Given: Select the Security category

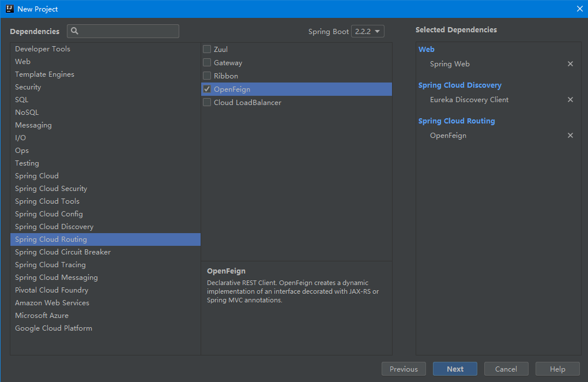Looking at the screenshot, I should [105, 87].
